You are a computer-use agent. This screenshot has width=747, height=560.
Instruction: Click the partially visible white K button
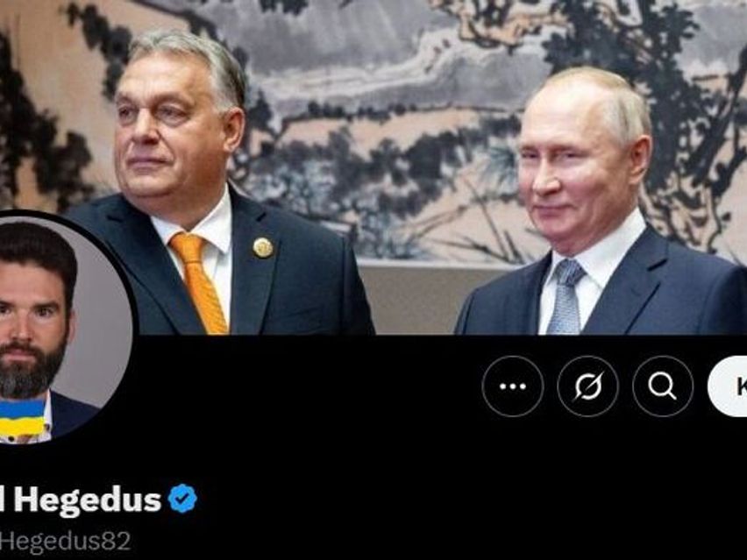click(728, 386)
